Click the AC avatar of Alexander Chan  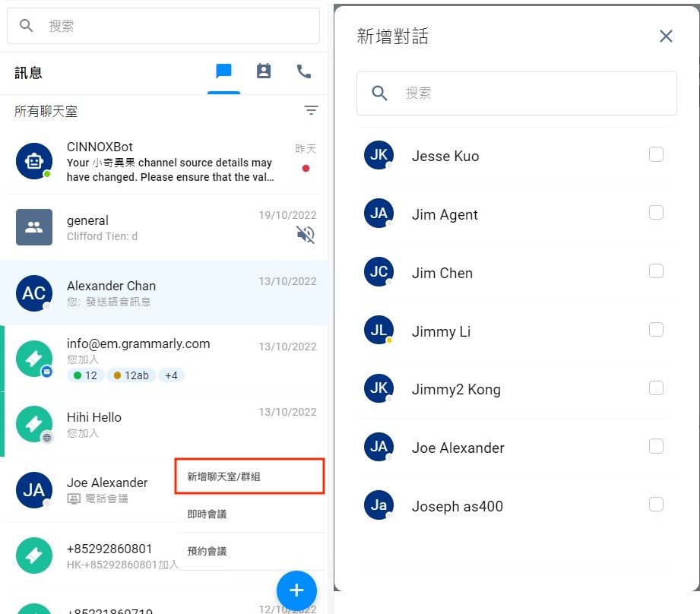click(x=34, y=293)
